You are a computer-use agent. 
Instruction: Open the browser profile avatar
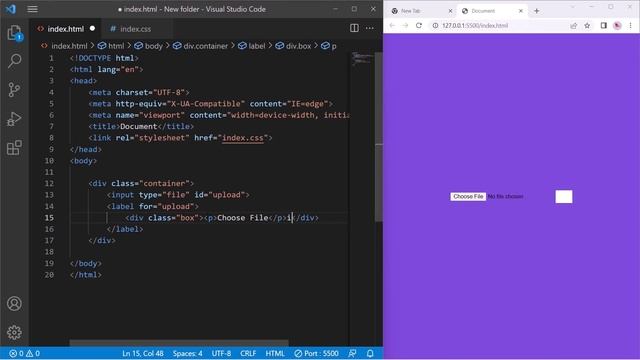tap(617, 25)
